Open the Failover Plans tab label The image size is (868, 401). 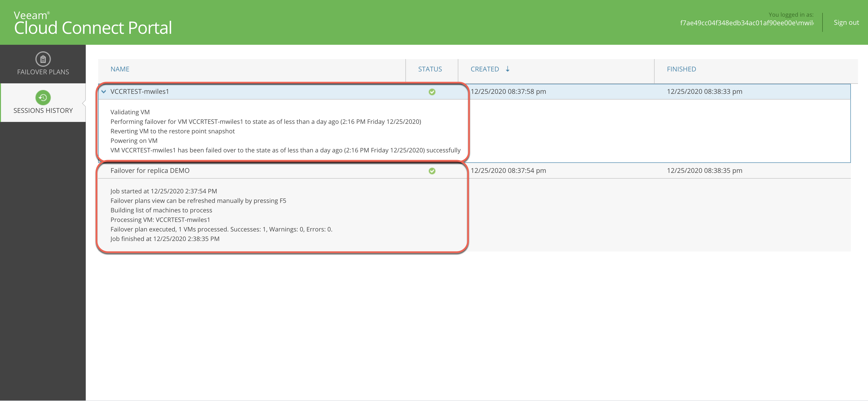pos(43,72)
